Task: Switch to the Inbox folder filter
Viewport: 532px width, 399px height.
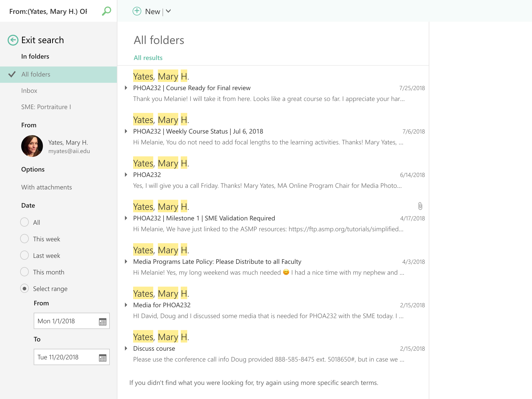Action: [29, 91]
